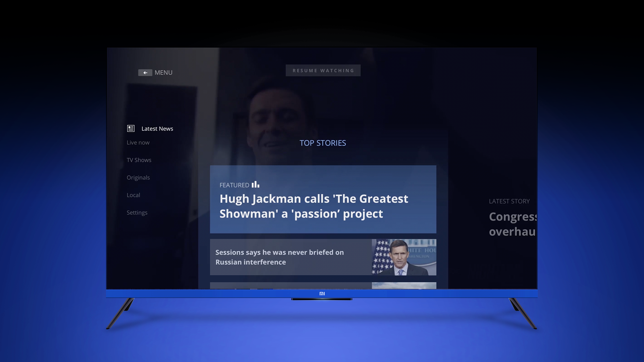Click the TOP STORIES heading
This screenshot has width=644, height=362.
pyautogui.click(x=323, y=143)
